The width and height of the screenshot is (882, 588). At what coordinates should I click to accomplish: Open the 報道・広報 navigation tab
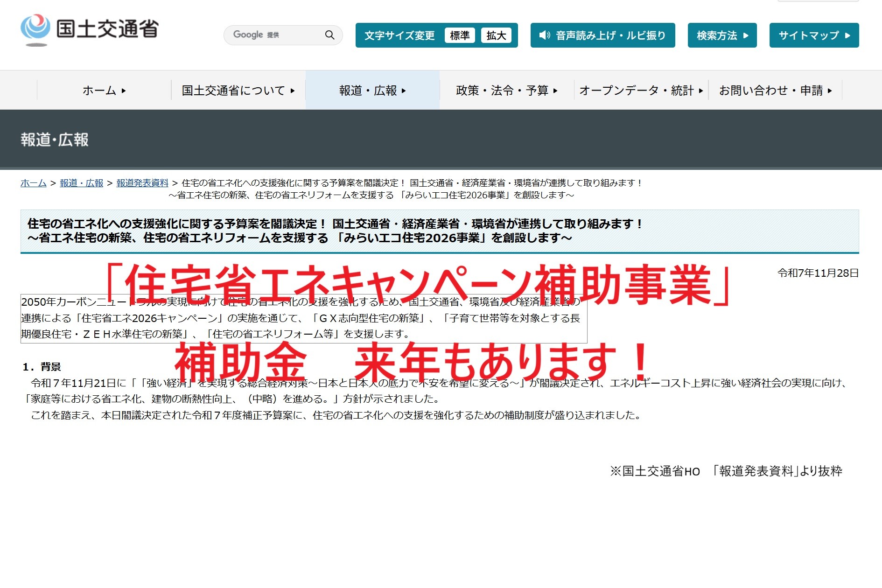pos(372,91)
